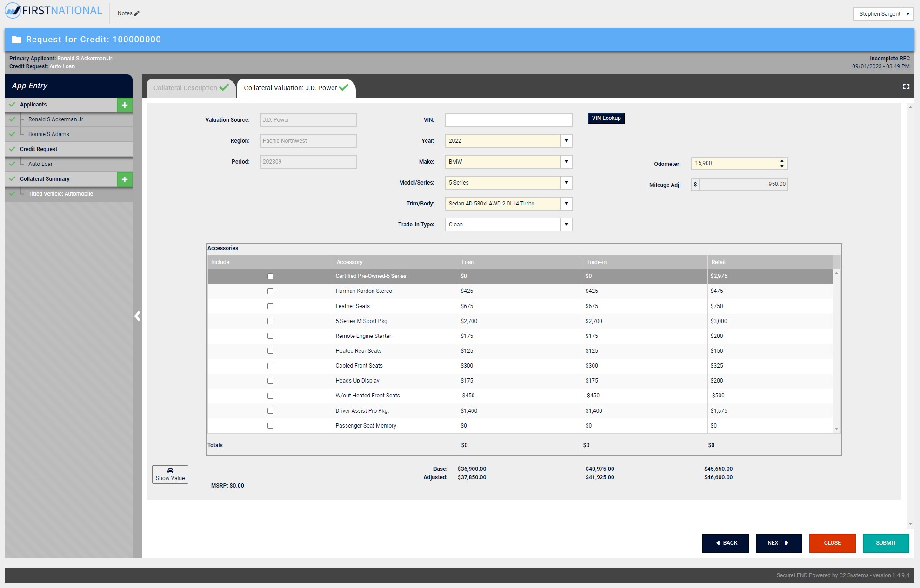Include the Driver Assist Pro Pkg.
The image size is (920, 588).
click(x=270, y=411)
